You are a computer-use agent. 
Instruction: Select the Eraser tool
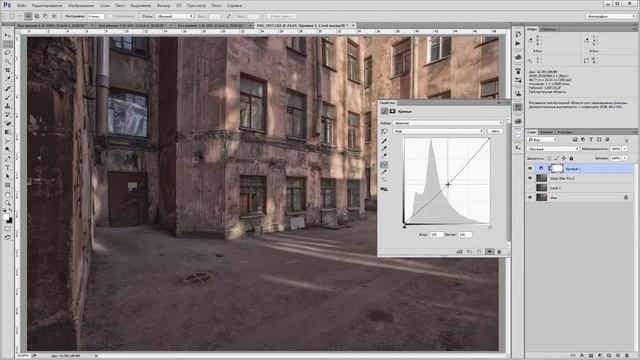point(8,123)
